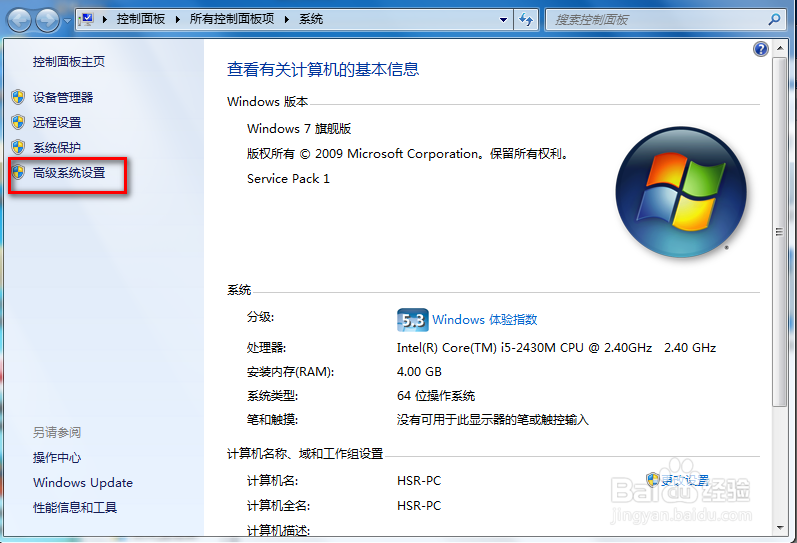The height and width of the screenshot is (543, 797).
Task: Click Service Pack 1 text
Action: (x=288, y=179)
